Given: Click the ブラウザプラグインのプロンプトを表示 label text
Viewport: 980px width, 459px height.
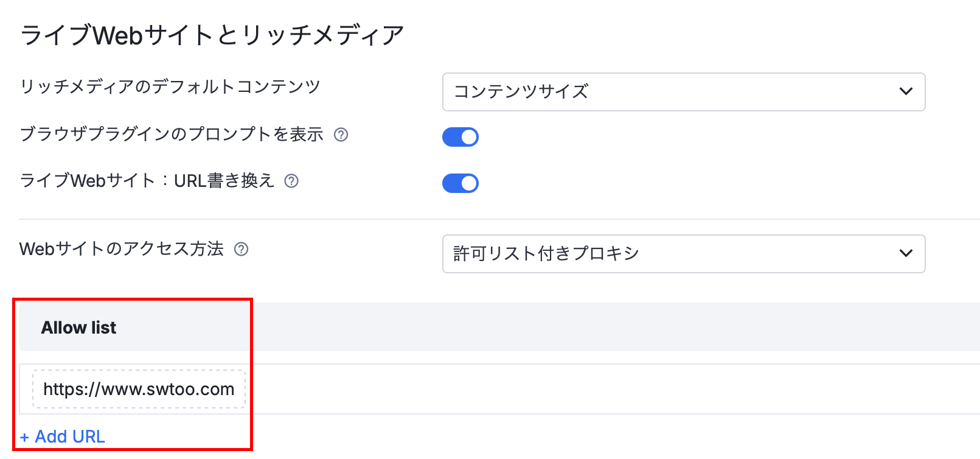Looking at the screenshot, I should tap(172, 134).
